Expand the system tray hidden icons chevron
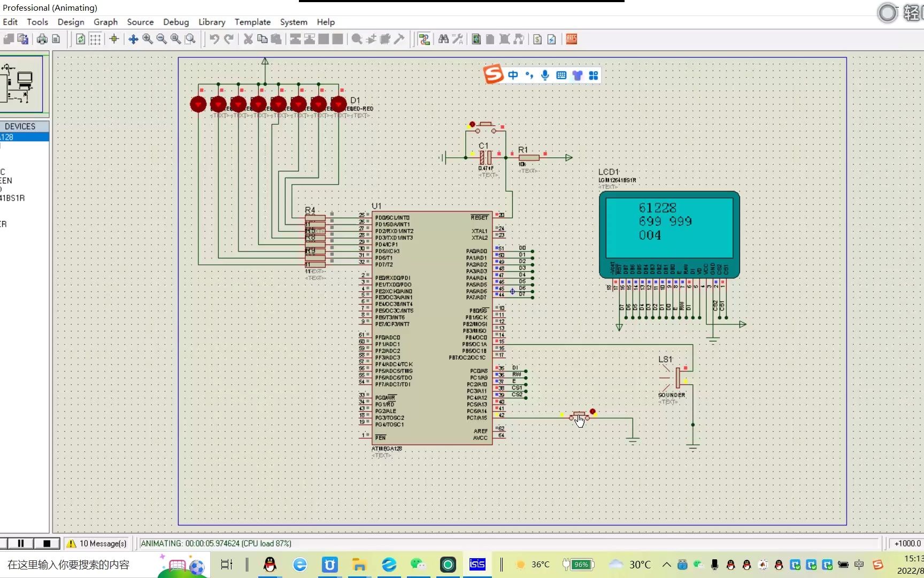 [x=666, y=565]
